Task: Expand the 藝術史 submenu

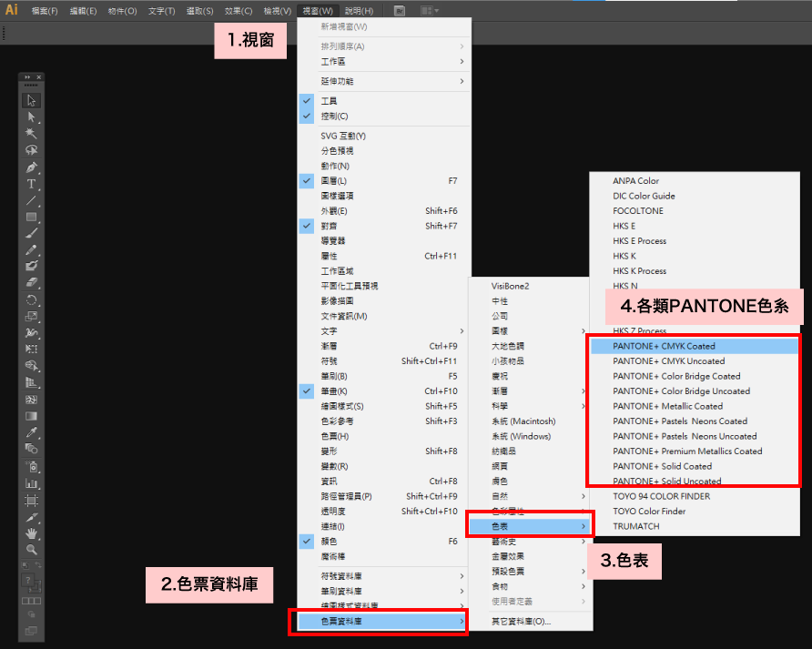Action: [x=531, y=542]
